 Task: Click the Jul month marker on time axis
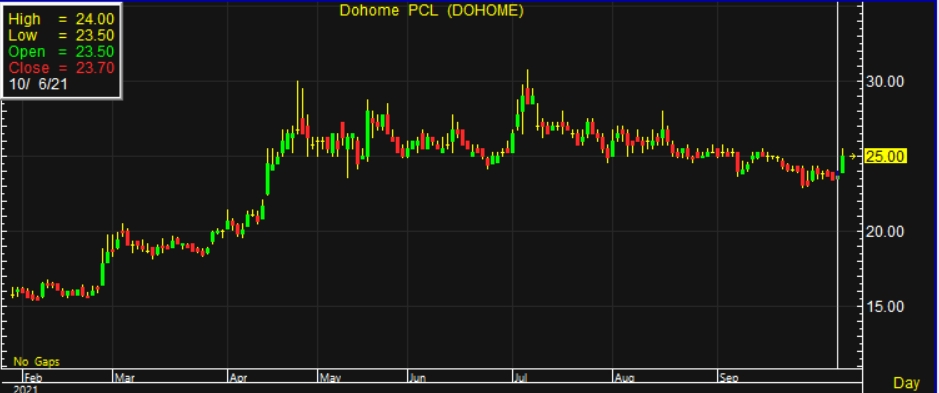[x=520, y=377]
